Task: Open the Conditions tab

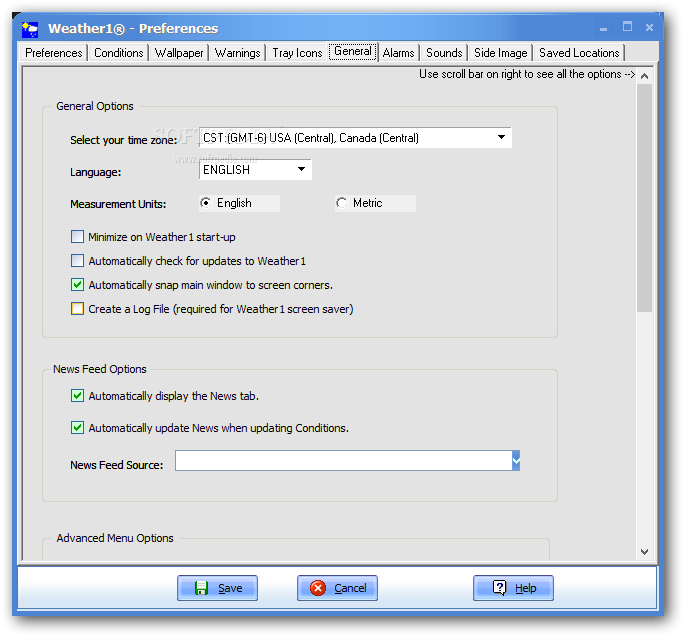Action: (x=119, y=53)
